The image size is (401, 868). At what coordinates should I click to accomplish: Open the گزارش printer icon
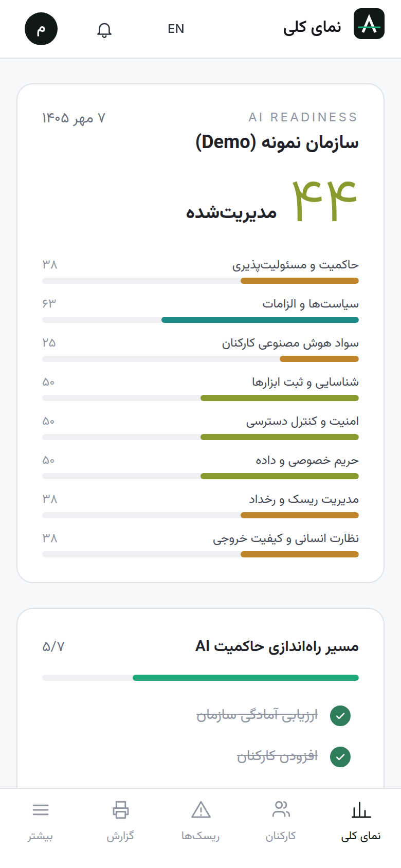pos(120,810)
